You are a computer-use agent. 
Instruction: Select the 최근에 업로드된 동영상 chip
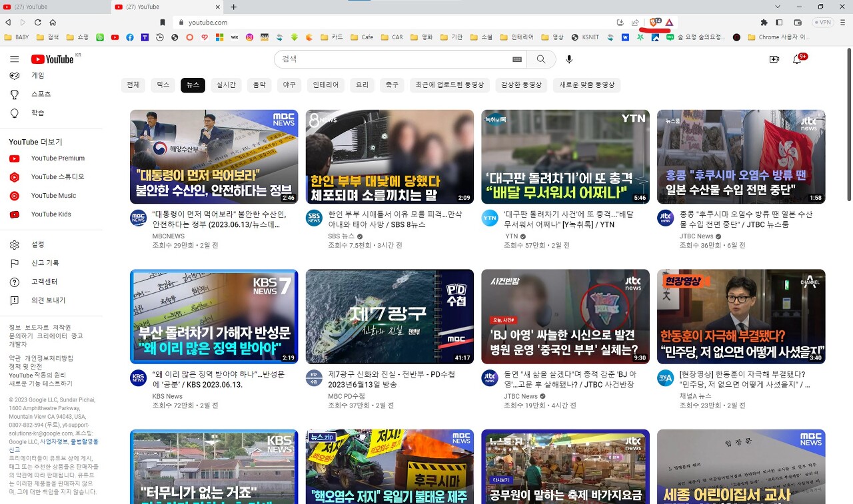[450, 85]
